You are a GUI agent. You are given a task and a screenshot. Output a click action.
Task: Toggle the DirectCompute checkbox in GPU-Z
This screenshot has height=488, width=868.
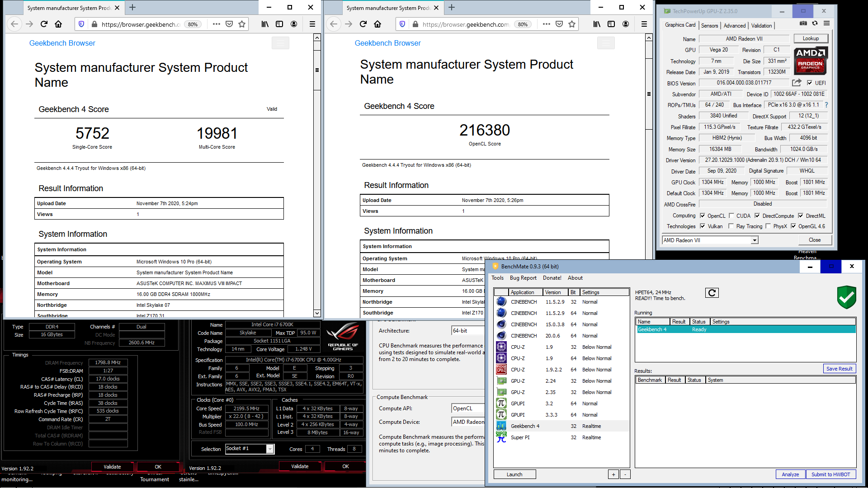[757, 216]
